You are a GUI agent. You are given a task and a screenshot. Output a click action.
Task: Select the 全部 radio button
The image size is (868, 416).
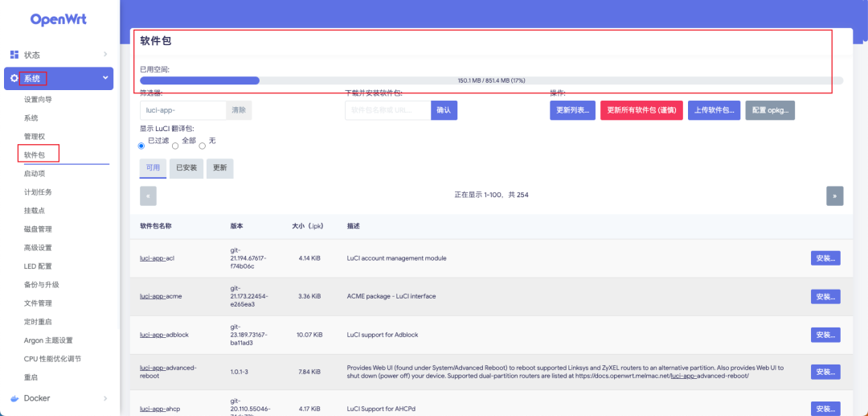175,146
